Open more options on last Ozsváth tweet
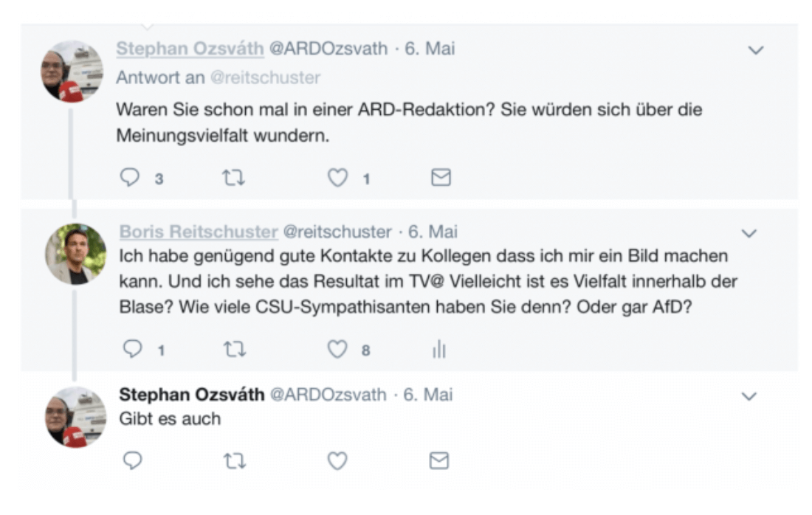This screenshot has width=812, height=515. pyautogui.click(x=749, y=396)
